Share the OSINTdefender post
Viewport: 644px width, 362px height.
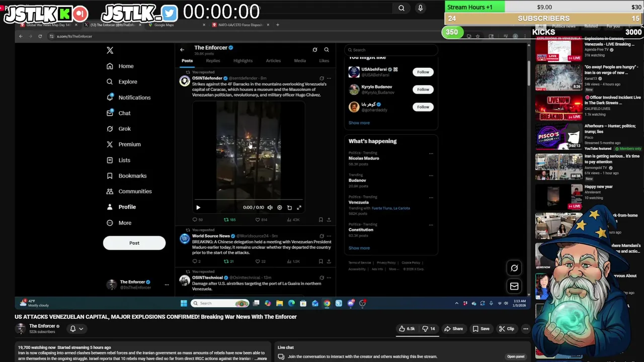tap(329, 220)
